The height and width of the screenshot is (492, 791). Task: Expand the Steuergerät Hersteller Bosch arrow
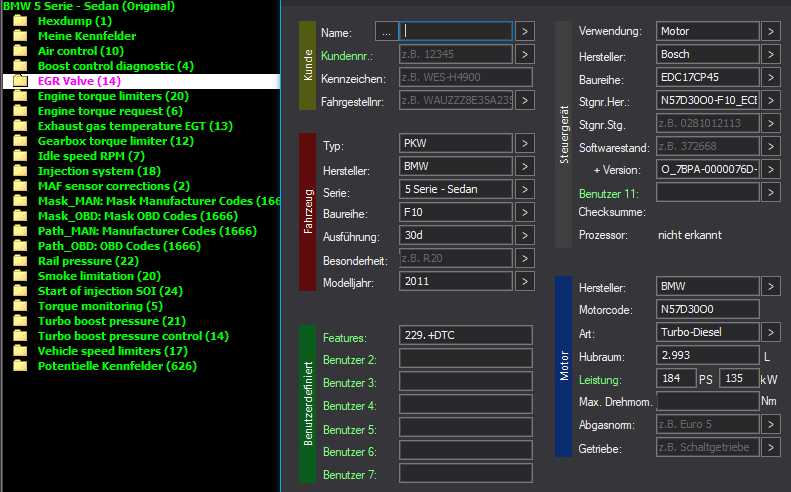pos(771,54)
